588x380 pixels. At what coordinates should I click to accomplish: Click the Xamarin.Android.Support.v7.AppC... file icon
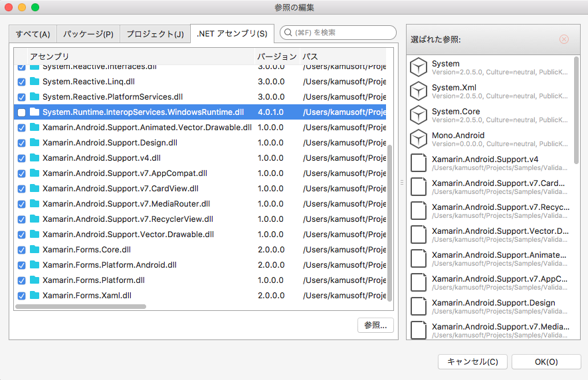point(419,282)
